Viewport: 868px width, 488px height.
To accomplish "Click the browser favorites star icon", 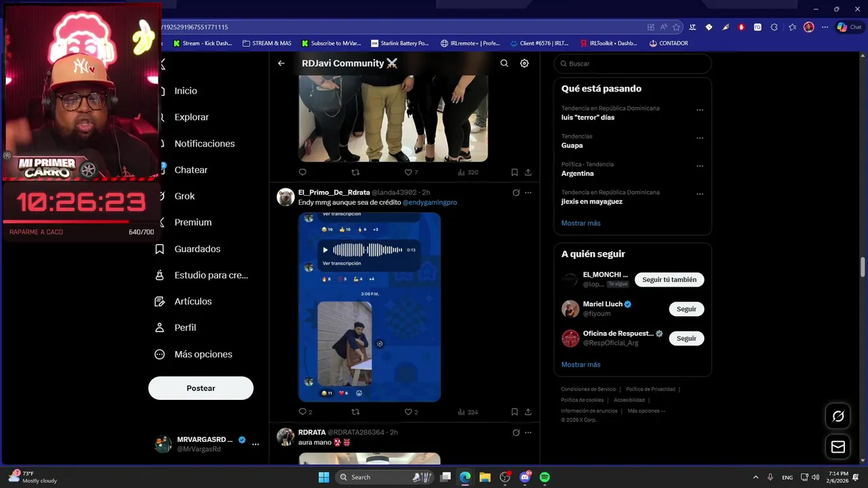I will (676, 27).
